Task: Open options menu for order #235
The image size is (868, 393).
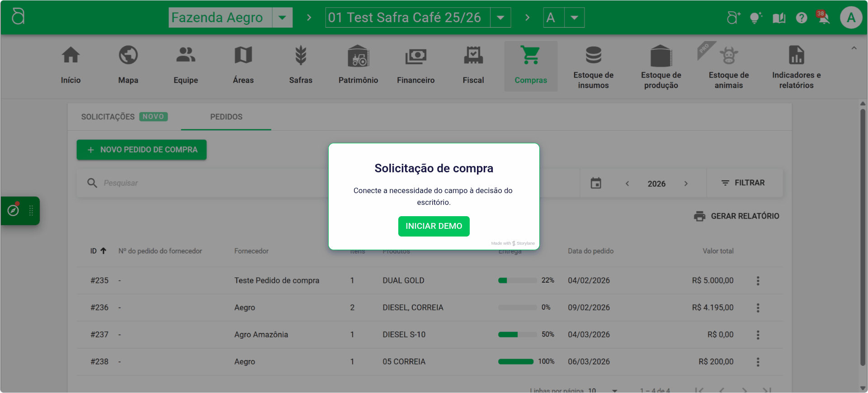Action: pos(758,280)
